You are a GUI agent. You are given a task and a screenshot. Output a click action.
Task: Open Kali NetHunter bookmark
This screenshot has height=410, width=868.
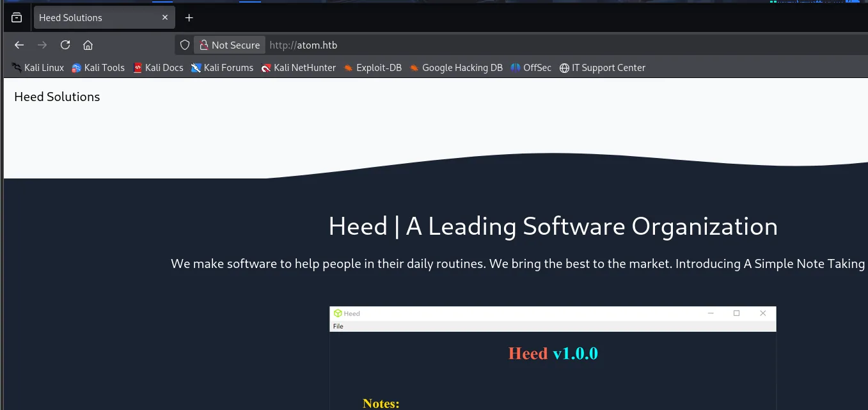(299, 68)
